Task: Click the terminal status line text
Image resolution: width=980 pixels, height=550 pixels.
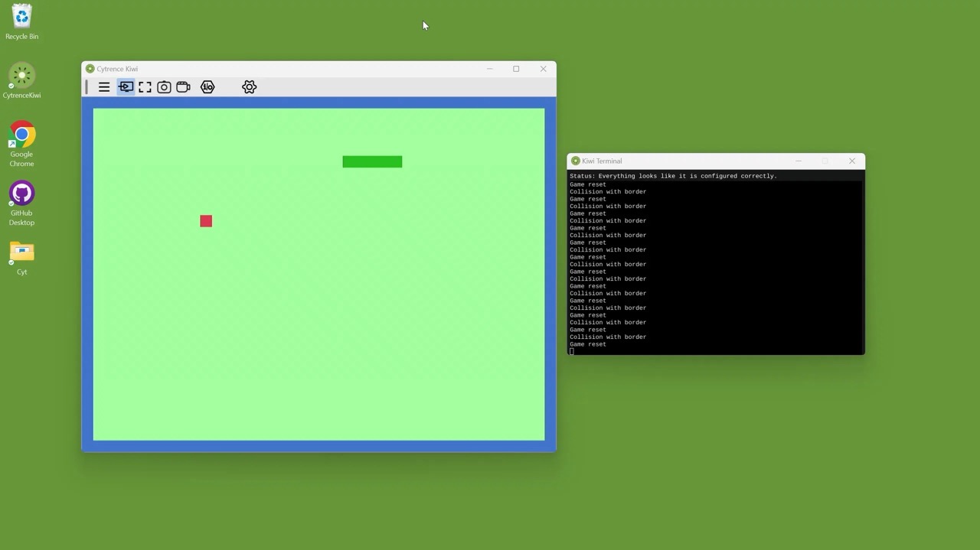Action: click(673, 176)
